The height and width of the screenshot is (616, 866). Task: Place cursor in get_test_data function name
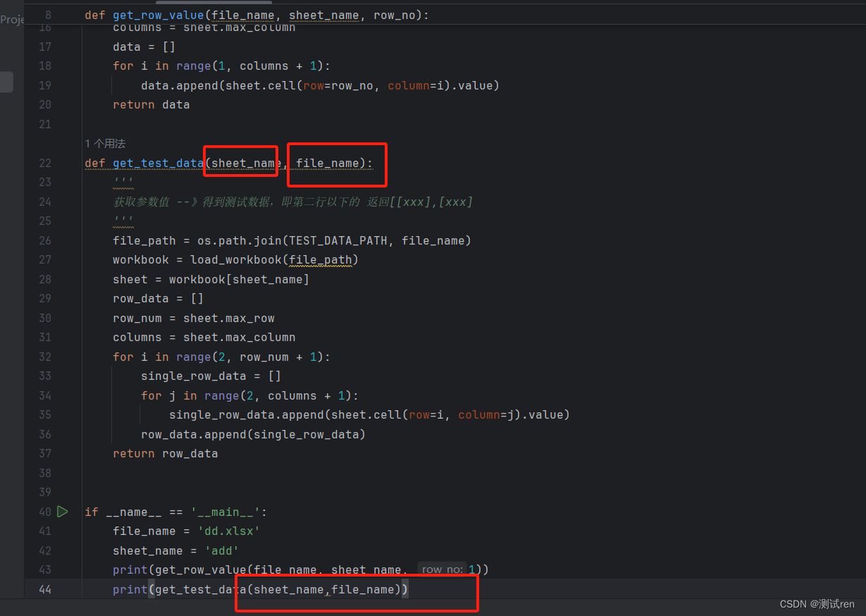[x=157, y=163]
